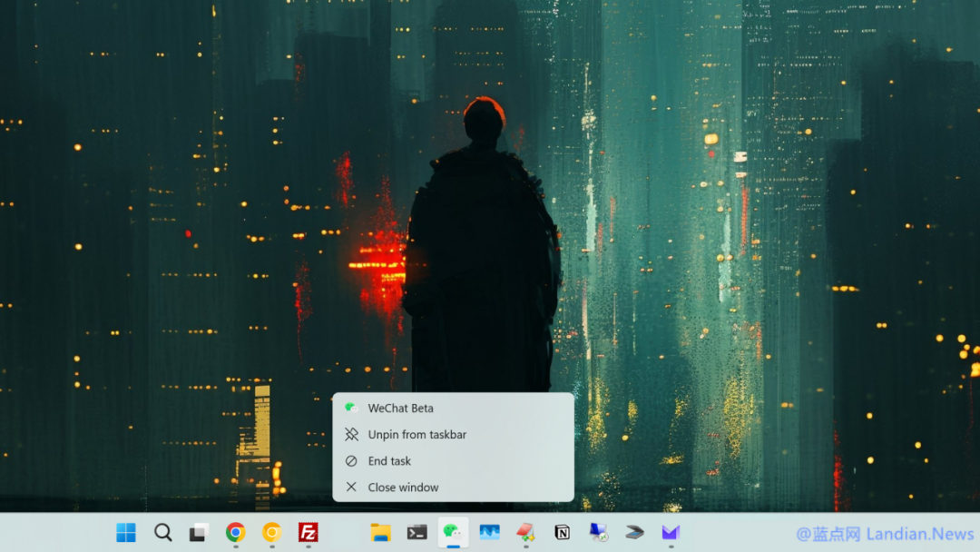Open Task View from the taskbar

point(199,533)
